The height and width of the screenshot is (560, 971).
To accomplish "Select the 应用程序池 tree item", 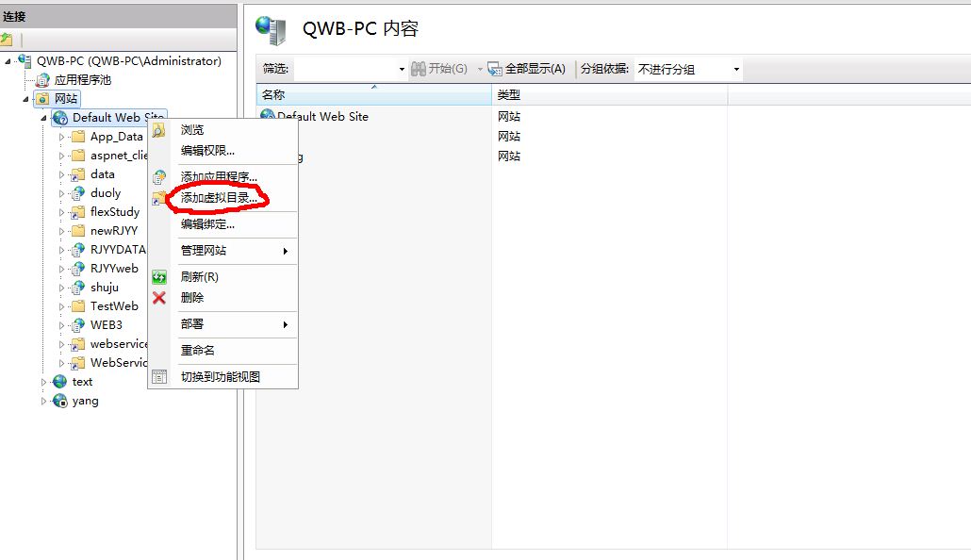I will tap(82, 80).
